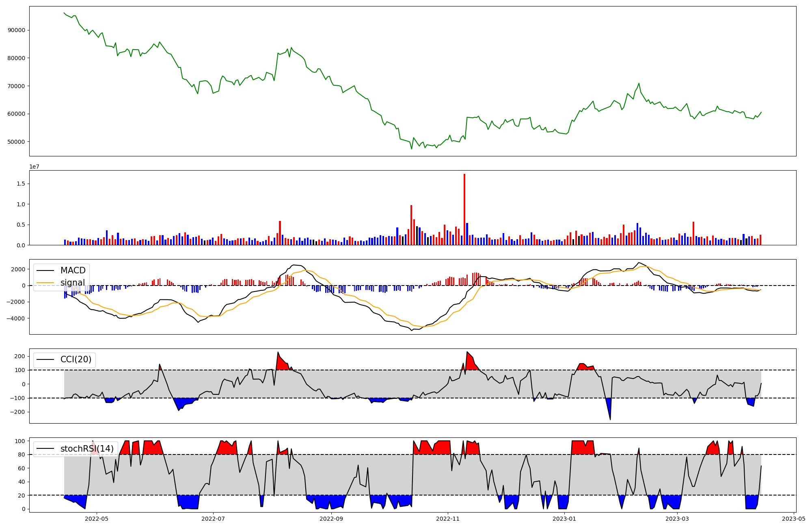This screenshot has height=528, width=812.
Task: Click the 2023-05 x-axis date label
Action: pos(793,519)
